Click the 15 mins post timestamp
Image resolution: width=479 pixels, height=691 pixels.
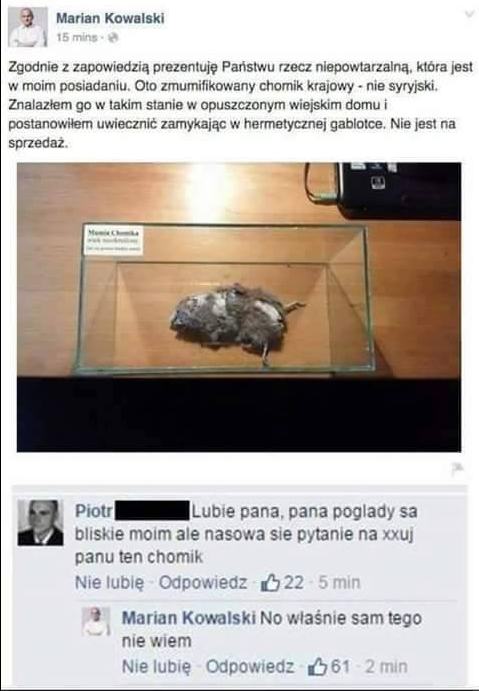point(76,37)
